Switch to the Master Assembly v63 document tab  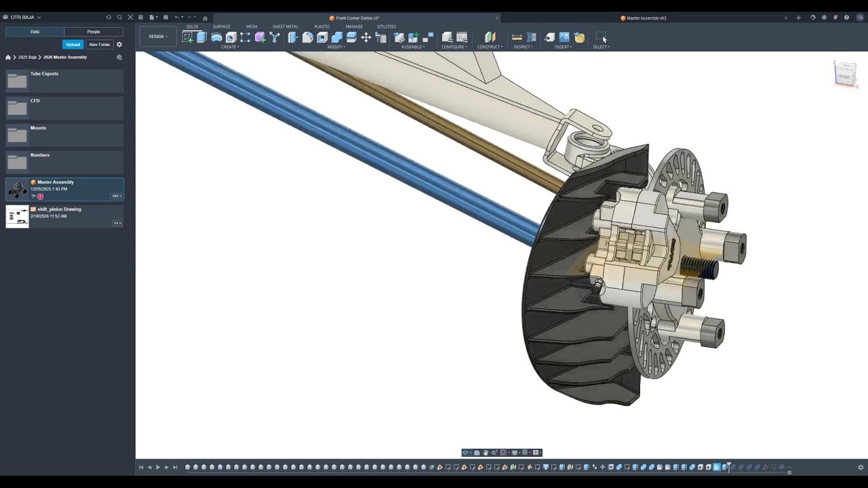[x=643, y=18]
